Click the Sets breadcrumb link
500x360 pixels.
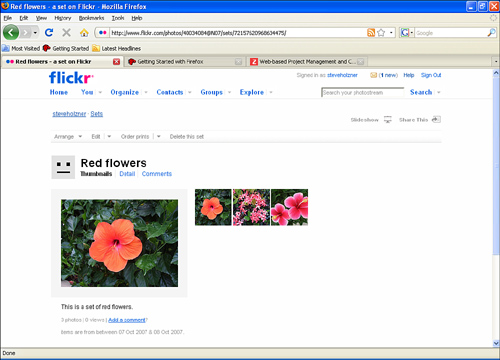(x=97, y=114)
